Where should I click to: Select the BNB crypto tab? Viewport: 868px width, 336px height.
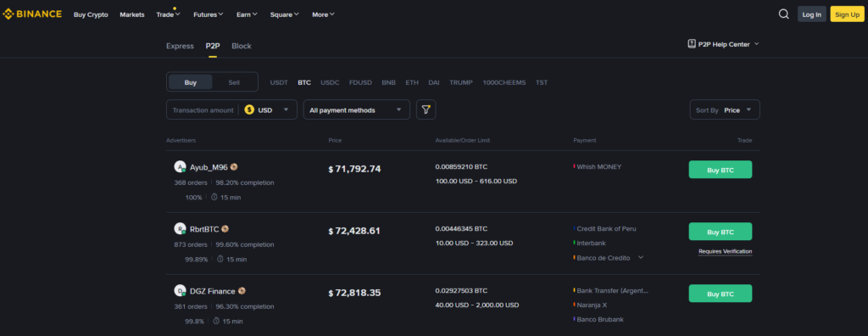[388, 82]
